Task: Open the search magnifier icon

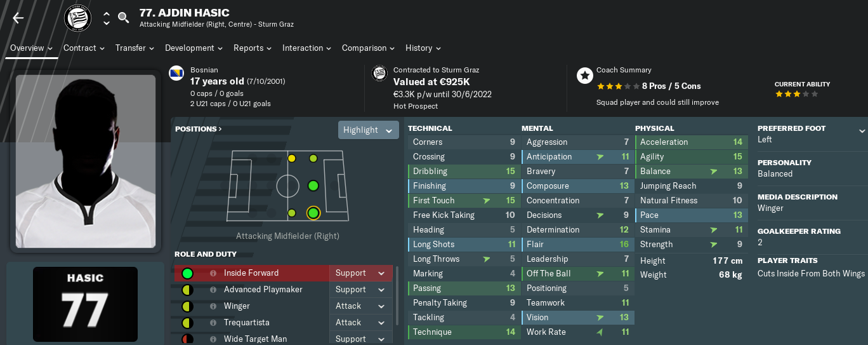Action: click(x=124, y=18)
